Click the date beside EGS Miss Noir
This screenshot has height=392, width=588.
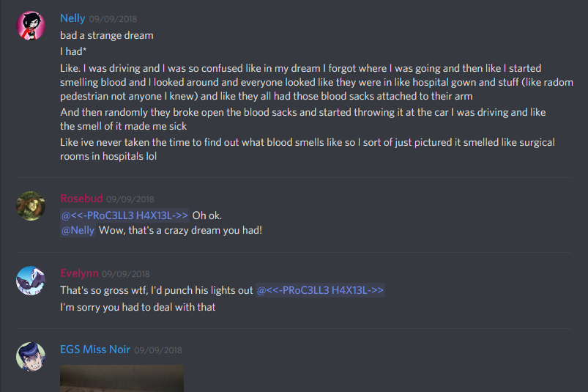tap(158, 350)
